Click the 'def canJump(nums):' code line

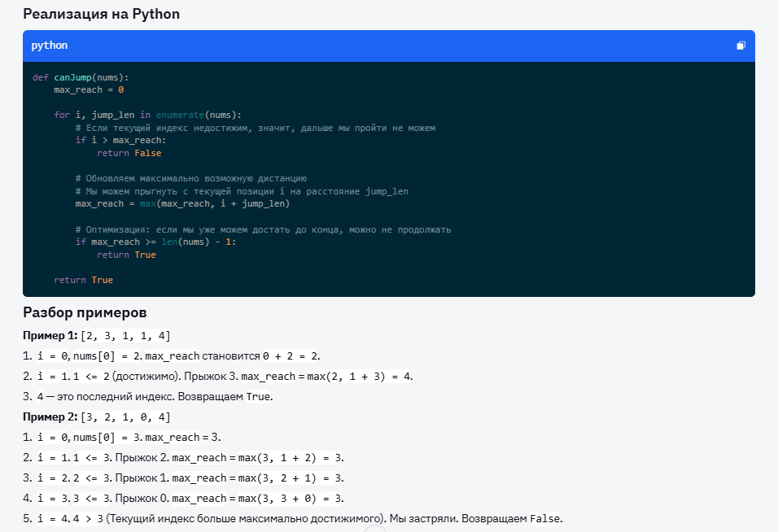81,77
